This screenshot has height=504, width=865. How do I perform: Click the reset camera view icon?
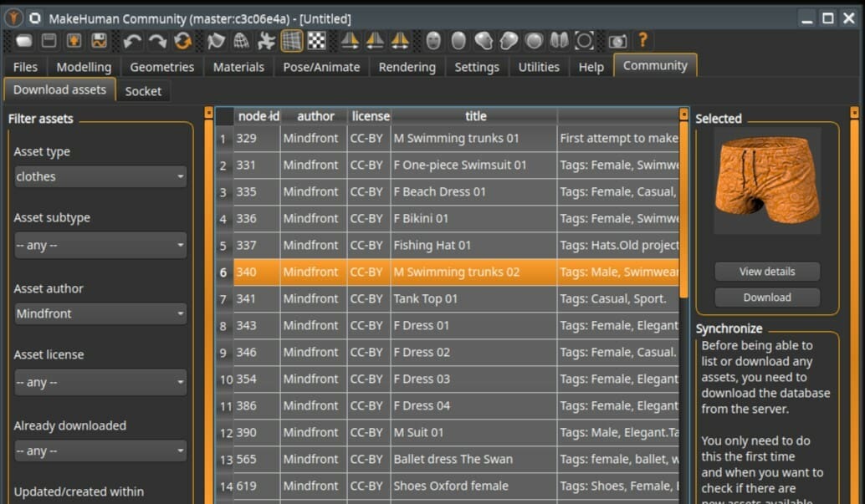tap(584, 41)
